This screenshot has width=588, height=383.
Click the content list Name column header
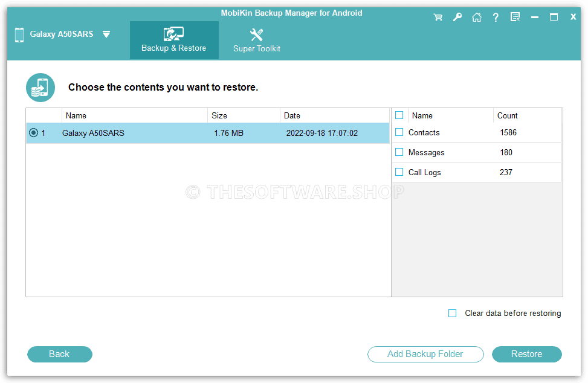(x=450, y=115)
